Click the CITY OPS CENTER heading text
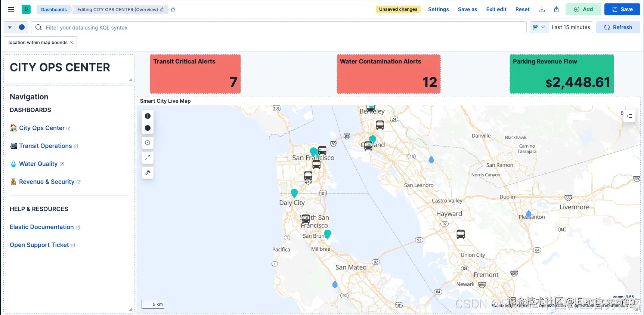Screen dimensions: 644x315 tap(60, 67)
